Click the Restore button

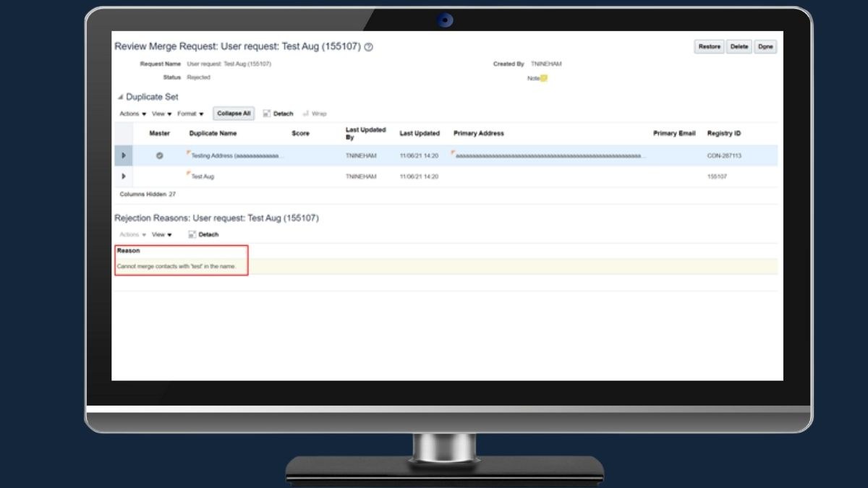tap(708, 46)
